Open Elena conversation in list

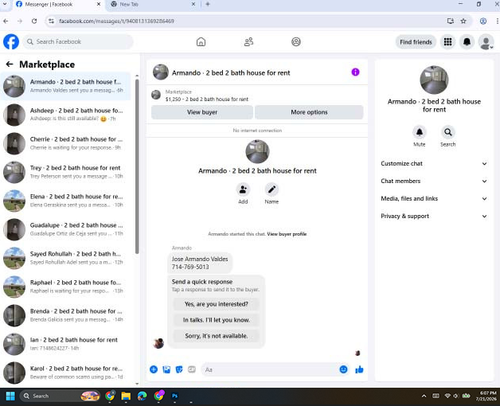pos(65,201)
